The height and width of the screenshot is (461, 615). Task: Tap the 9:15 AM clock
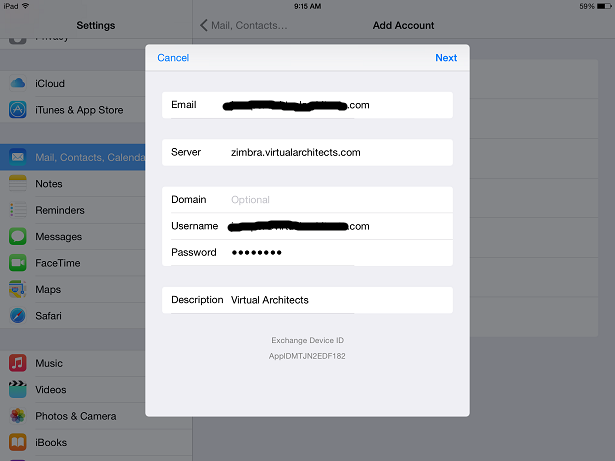coord(308,6)
